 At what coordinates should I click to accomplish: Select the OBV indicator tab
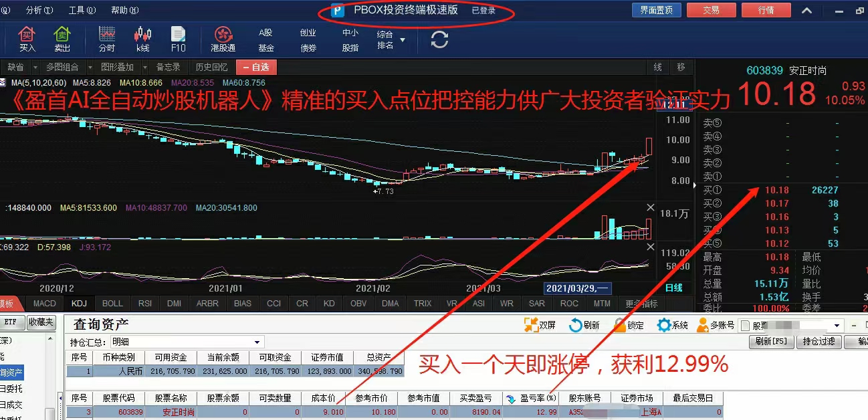tap(358, 304)
